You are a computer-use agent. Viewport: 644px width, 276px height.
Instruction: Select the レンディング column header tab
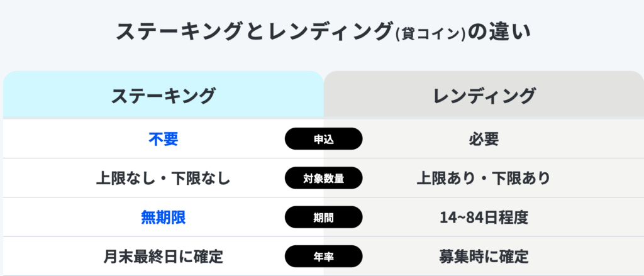click(484, 96)
